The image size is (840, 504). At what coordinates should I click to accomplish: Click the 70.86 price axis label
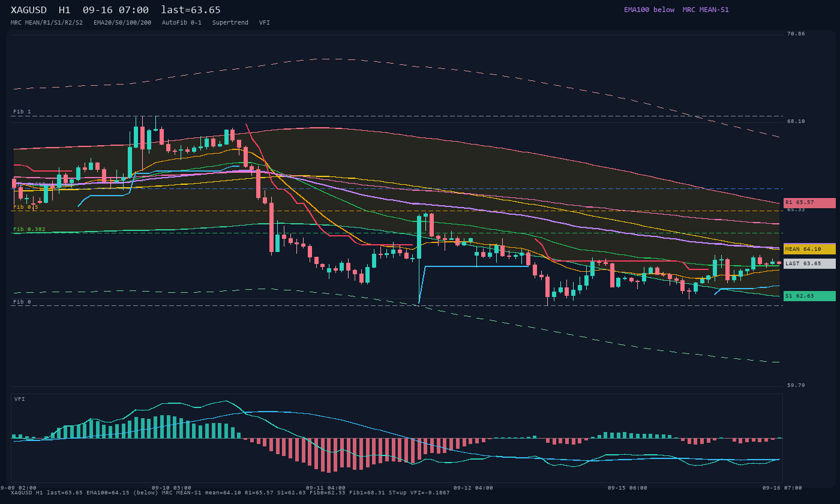(x=796, y=34)
